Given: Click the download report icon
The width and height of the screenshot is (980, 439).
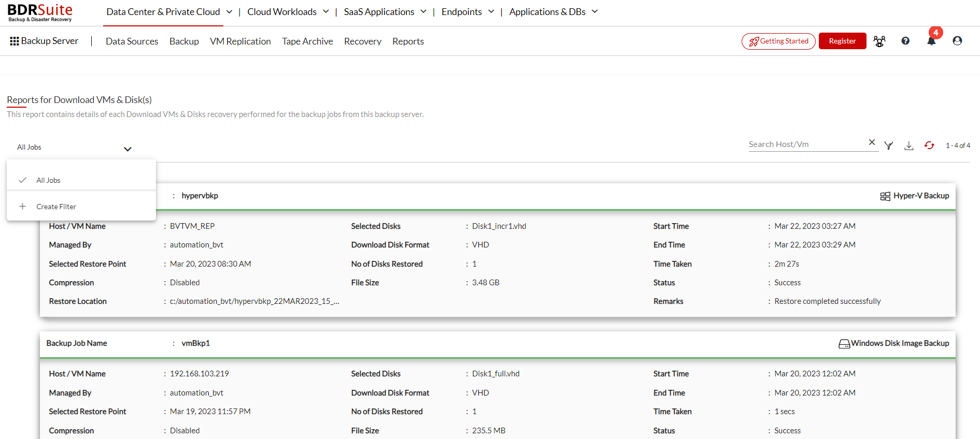Looking at the screenshot, I should (909, 145).
